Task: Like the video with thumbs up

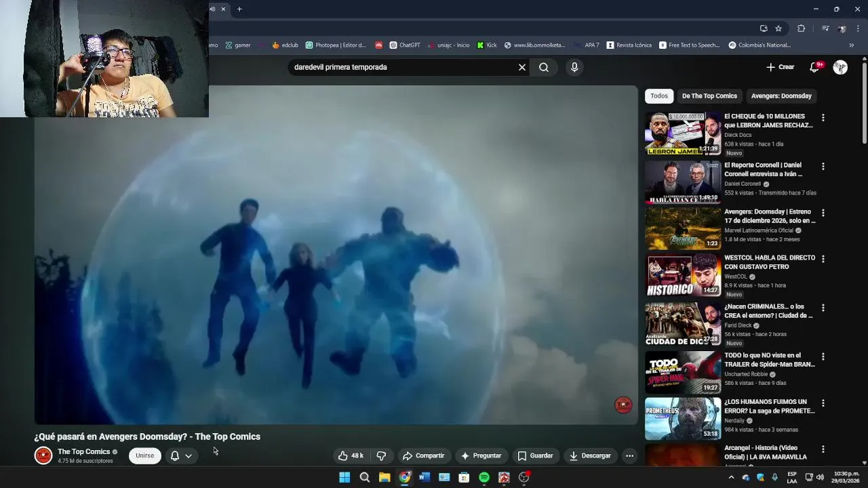Action: [x=351, y=455]
